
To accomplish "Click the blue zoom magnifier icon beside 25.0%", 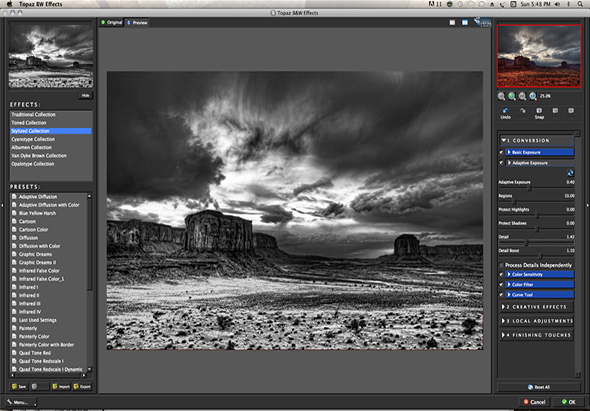I will coord(533,96).
